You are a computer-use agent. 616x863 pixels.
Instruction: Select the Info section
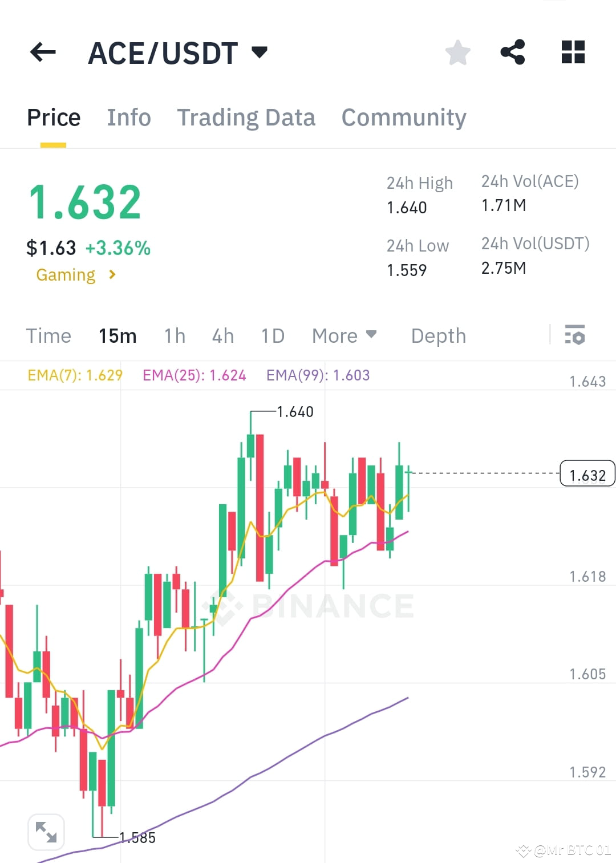(x=128, y=117)
